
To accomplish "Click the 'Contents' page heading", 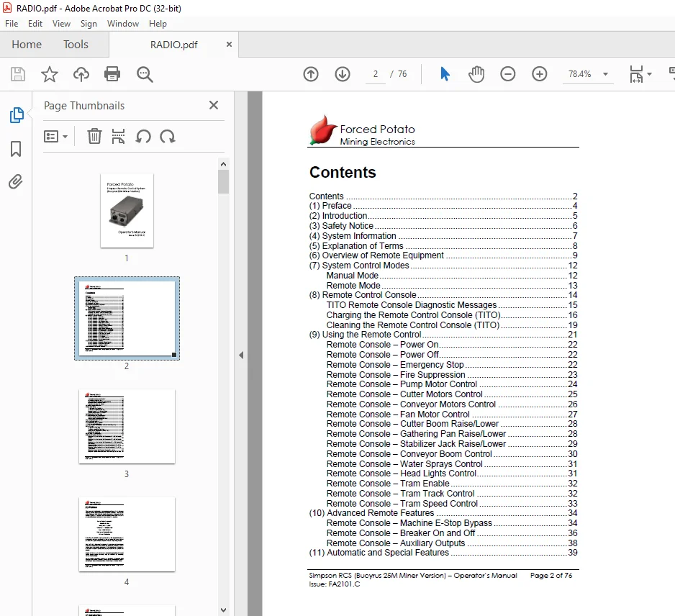I will point(343,172).
